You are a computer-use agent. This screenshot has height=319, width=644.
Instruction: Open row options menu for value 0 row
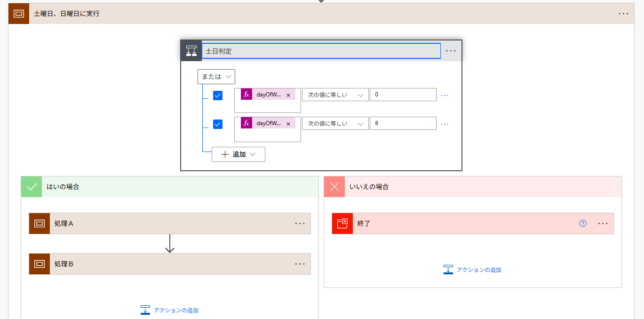coord(445,95)
